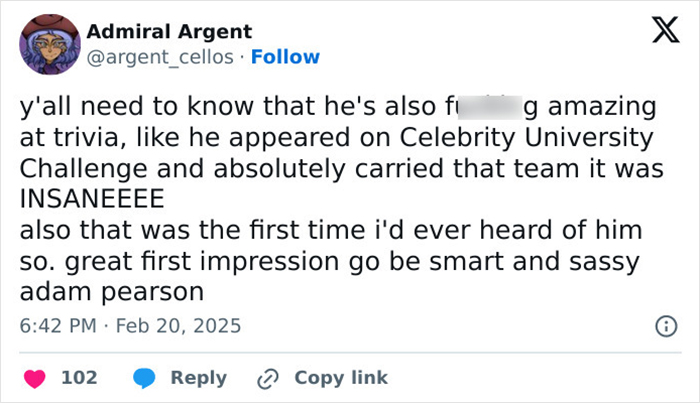
Task: Click the Copy link text button
Action: tap(341, 378)
